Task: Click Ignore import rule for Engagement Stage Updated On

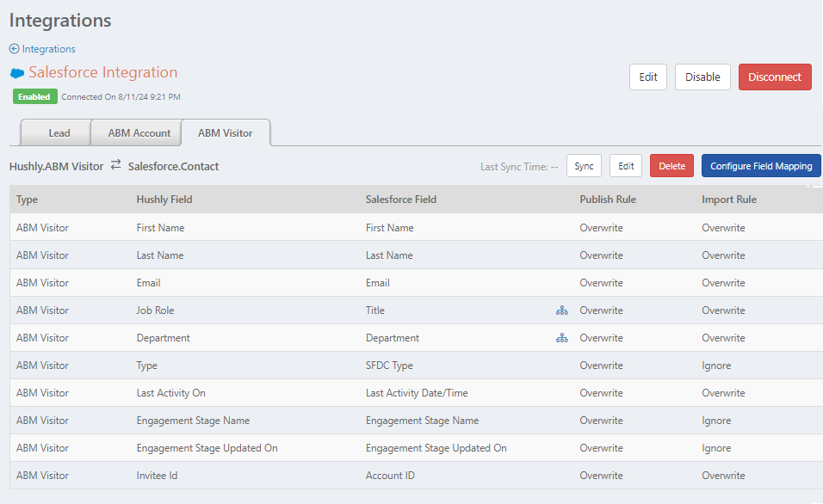Action: [x=716, y=448]
